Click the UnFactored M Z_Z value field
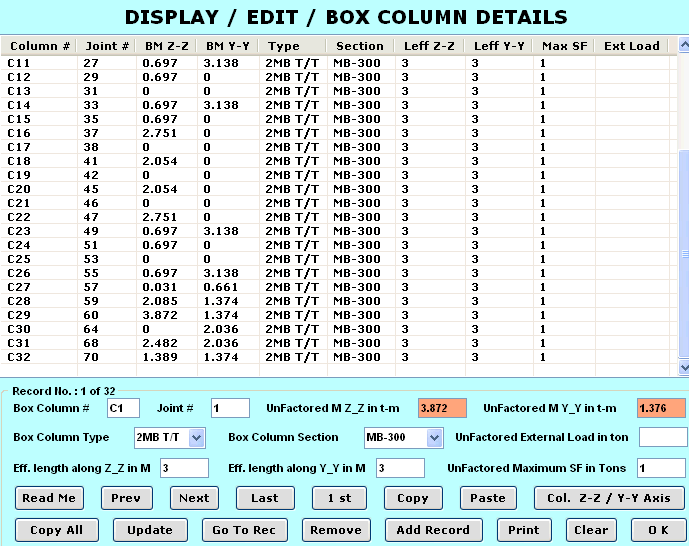Viewport: 689px width, 546px height. [x=442, y=408]
